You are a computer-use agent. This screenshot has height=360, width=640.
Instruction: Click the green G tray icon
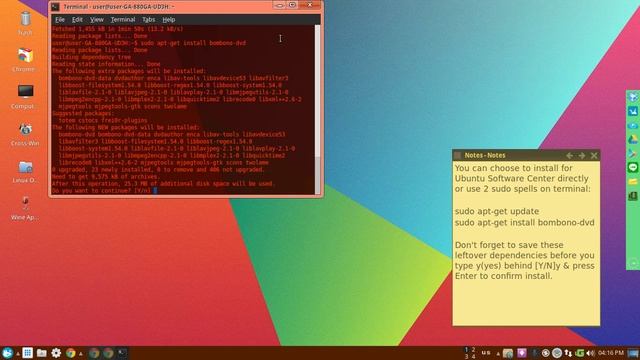tap(579, 353)
